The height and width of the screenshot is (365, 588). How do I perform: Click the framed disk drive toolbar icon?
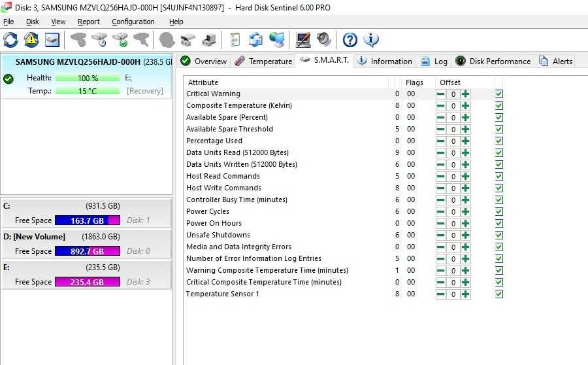point(52,40)
